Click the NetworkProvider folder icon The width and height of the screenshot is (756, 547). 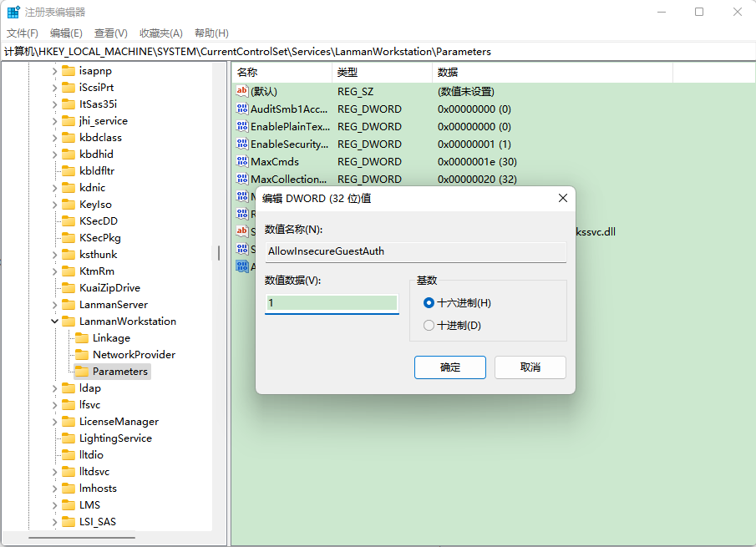click(x=84, y=354)
